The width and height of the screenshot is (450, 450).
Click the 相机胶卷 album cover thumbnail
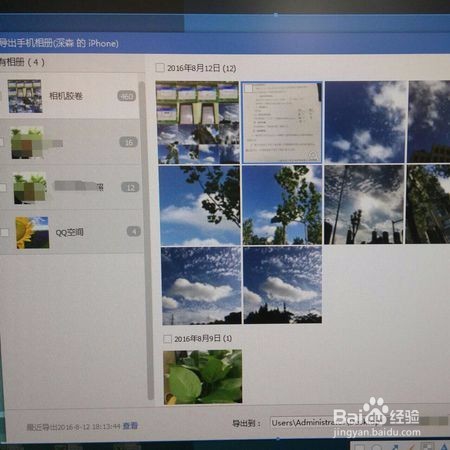coord(25,96)
